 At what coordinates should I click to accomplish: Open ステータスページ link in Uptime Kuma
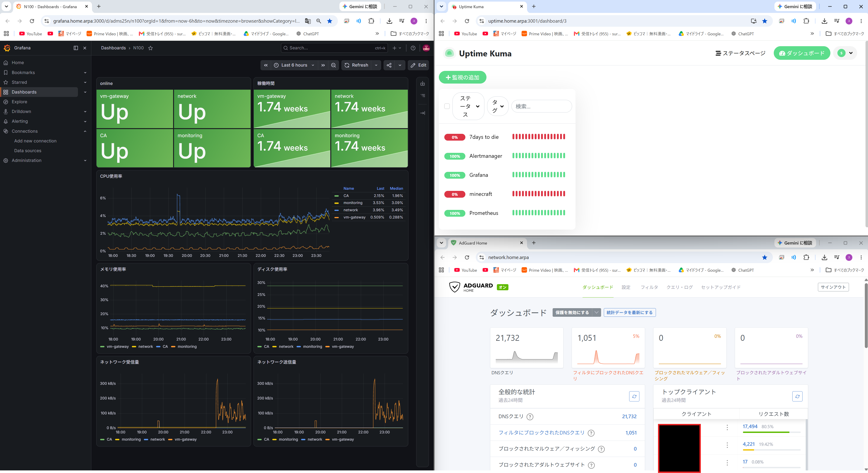740,53
